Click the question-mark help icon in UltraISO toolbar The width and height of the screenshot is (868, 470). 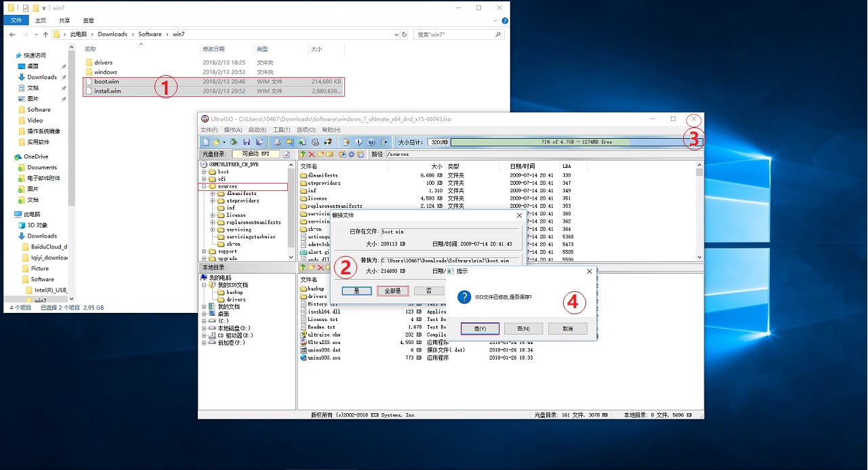(x=371, y=142)
